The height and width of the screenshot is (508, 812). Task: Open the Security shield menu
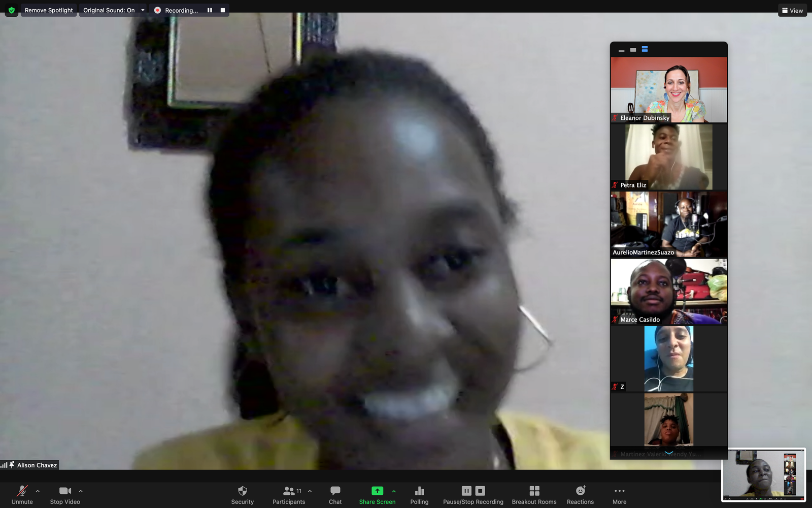pos(242,495)
